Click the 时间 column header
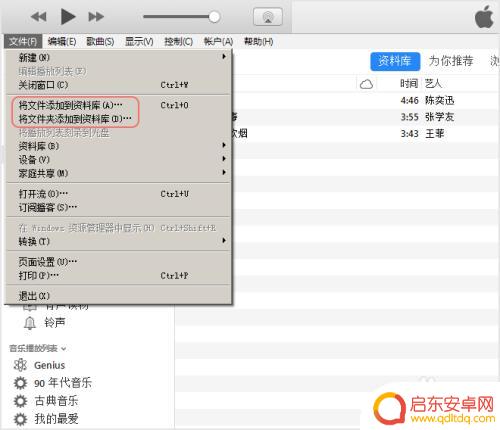Image resolution: width=500 pixels, height=430 pixels. click(409, 84)
